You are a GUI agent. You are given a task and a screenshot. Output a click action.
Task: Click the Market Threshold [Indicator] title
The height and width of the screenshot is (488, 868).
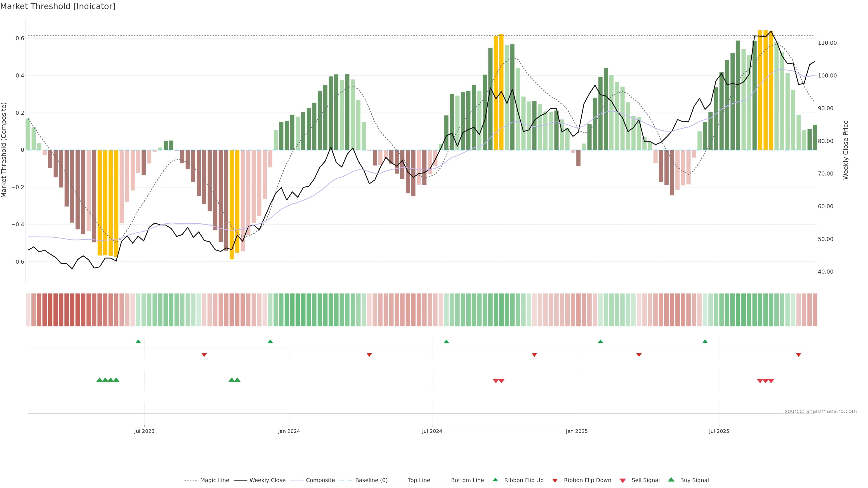[x=58, y=6]
